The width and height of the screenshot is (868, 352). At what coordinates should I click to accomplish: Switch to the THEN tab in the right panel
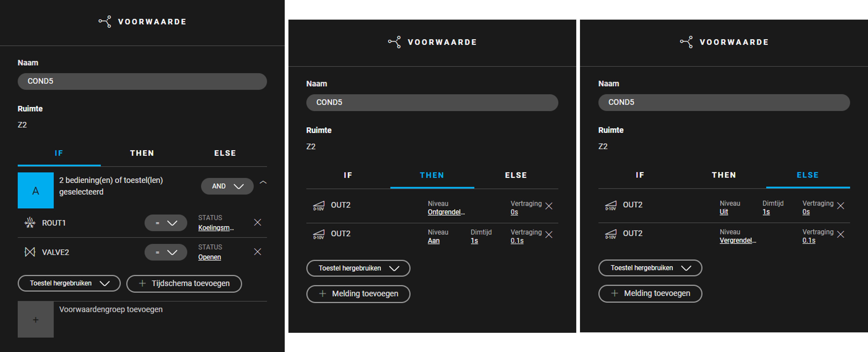(724, 175)
